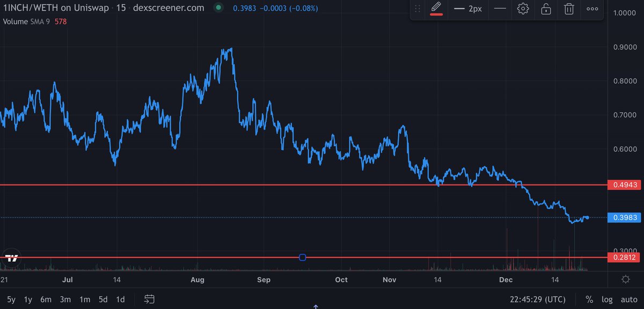Open more options three-dots menu
The height and width of the screenshot is (309, 644).
592,9
